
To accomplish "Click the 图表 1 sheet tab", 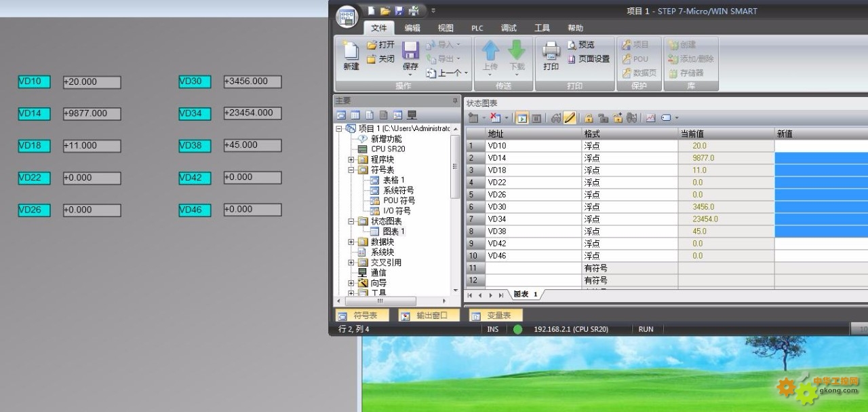I will coord(526,295).
